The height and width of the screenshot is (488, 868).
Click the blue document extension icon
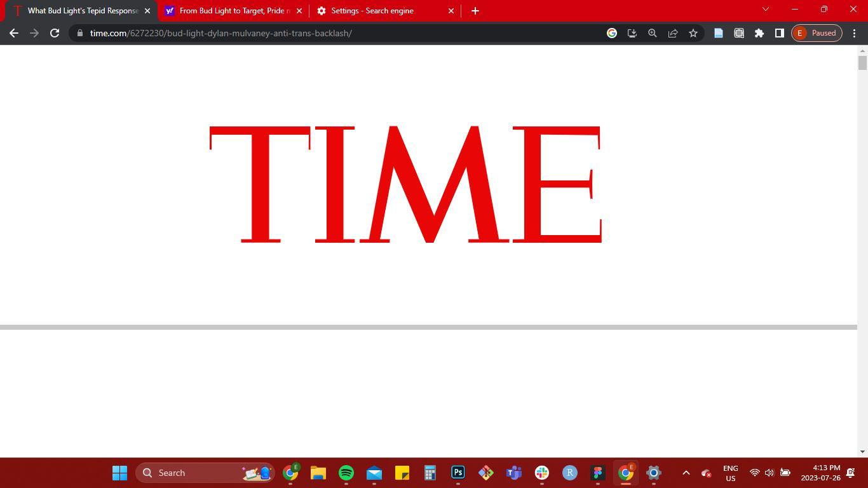[x=719, y=33]
